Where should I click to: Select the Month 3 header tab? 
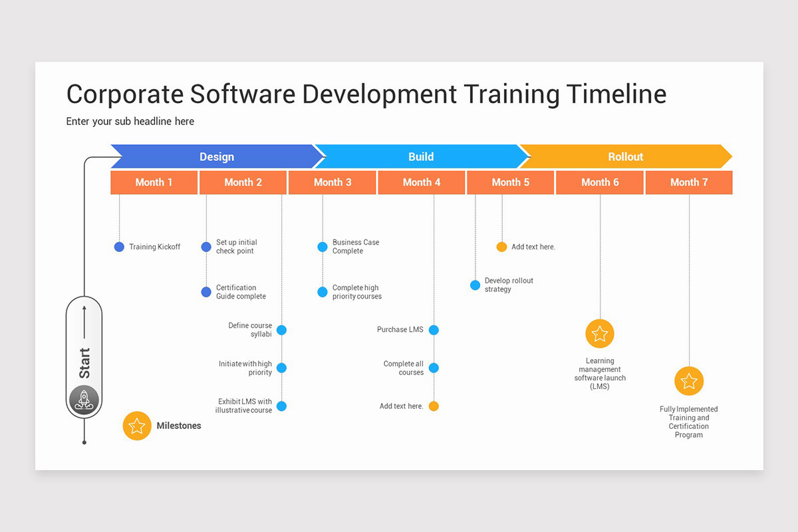[332, 182]
